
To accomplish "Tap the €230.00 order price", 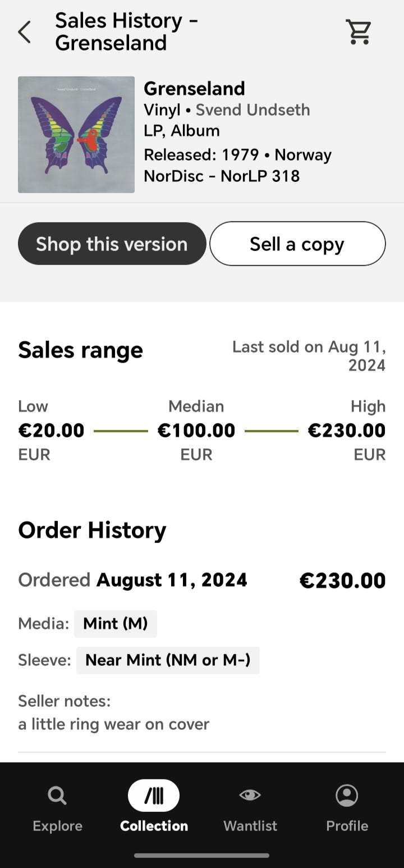I will [x=342, y=581].
